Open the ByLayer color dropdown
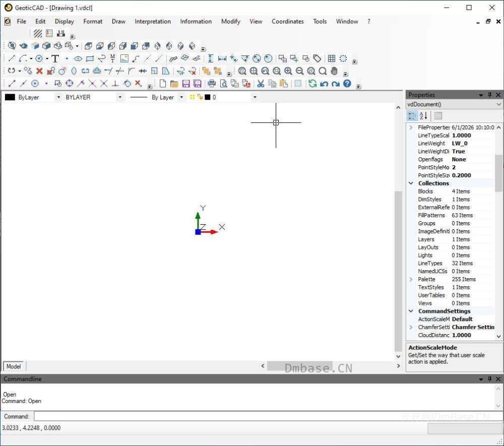The image size is (504, 446). click(x=58, y=97)
